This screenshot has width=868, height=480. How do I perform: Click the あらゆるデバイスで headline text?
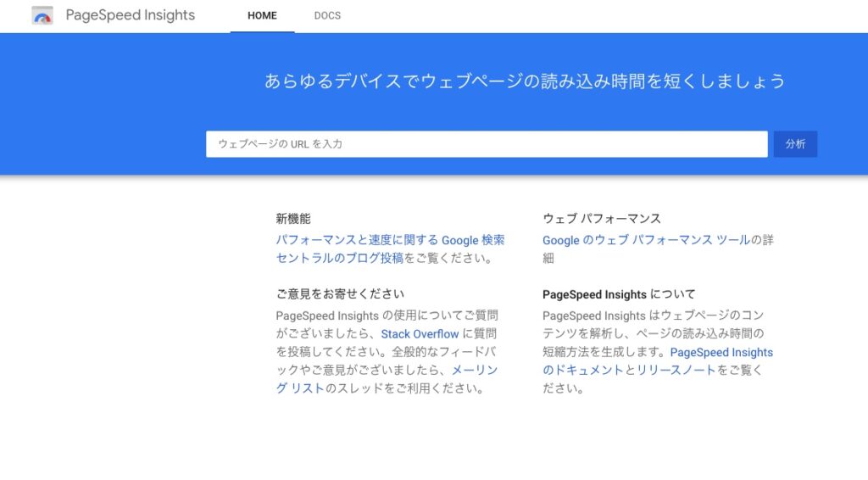click(x=524, y=81)
